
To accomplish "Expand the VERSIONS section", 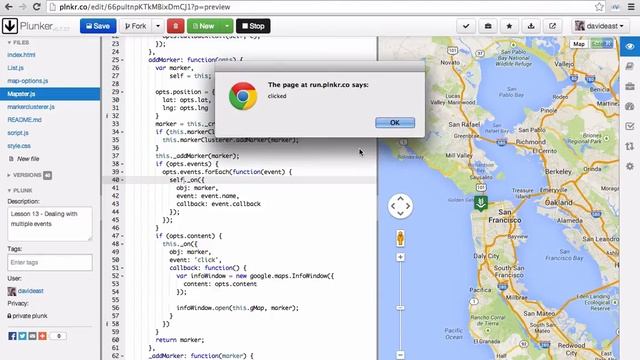I will (x=24, y=175).
